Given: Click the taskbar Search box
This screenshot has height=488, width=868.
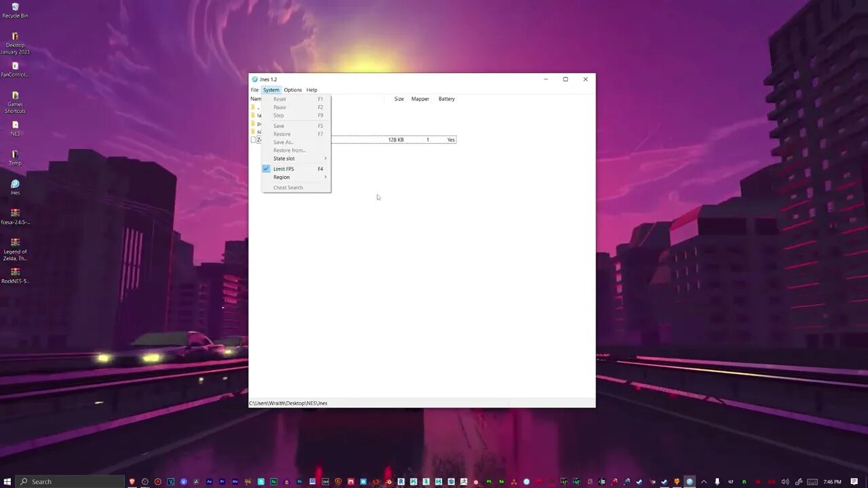Looking at the screenshot, I should [70, 481].
